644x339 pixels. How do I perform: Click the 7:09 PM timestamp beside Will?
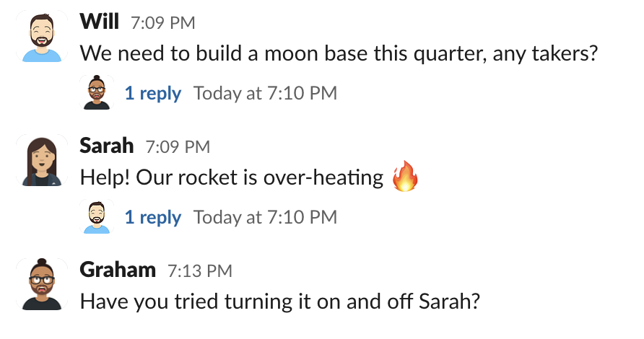tap(162, 23)
